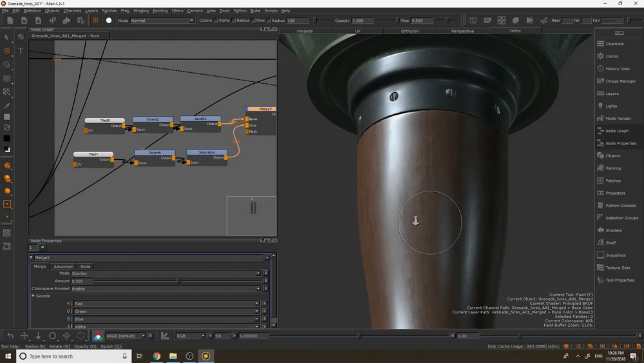Open the Node Properties palette icon
Image resolution: width=644 pixels, height=363 pixels.
tap(600, 143)
